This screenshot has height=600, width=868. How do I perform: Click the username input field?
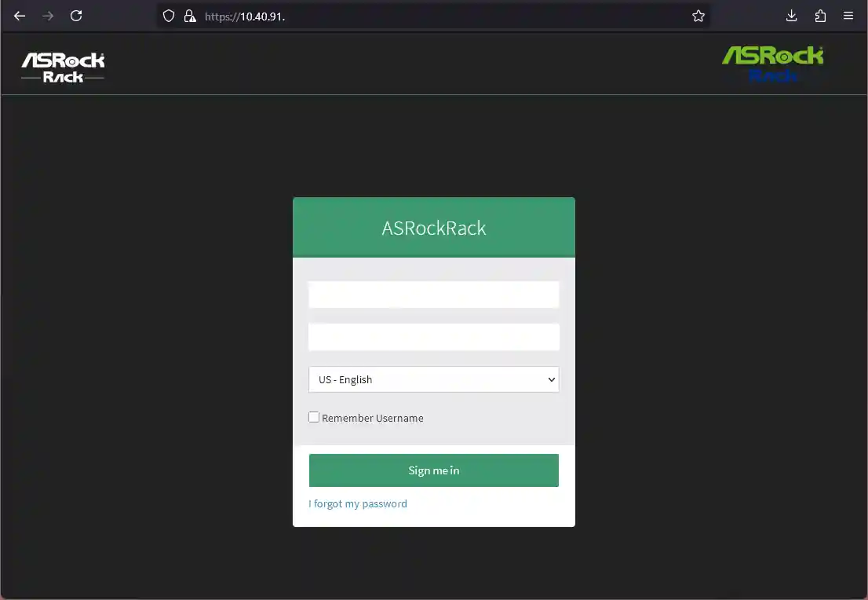click(x=433, y=295)
